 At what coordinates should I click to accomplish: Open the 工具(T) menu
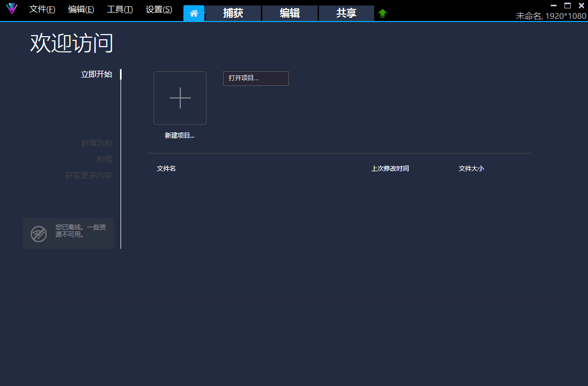120,9
